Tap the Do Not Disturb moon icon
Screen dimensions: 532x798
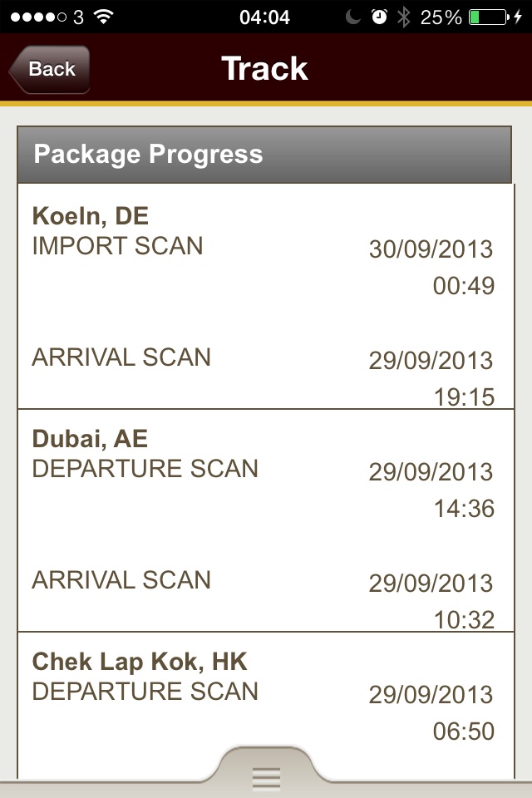pyautogui.click(x=352, y=17)
